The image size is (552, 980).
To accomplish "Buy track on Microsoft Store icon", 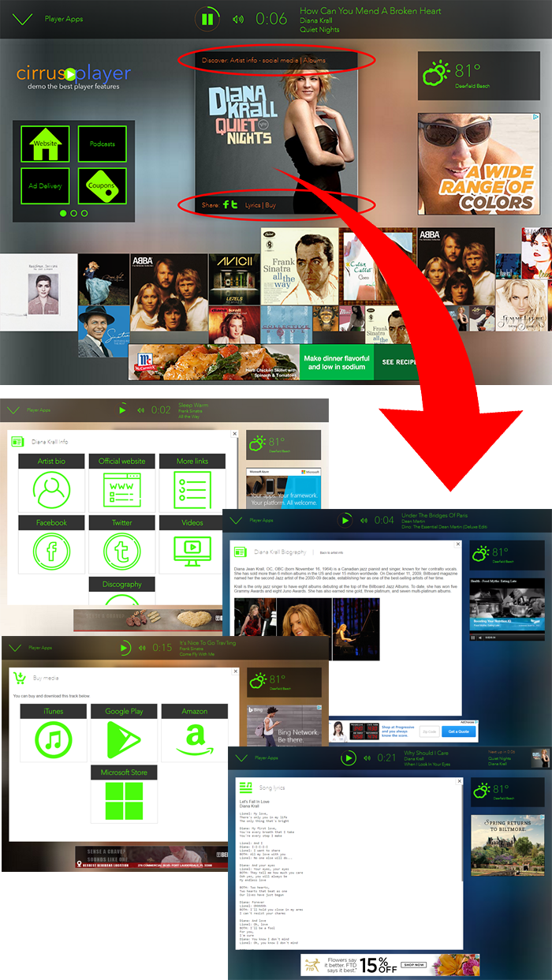I will pyautogui.click(x=124, y=800).
